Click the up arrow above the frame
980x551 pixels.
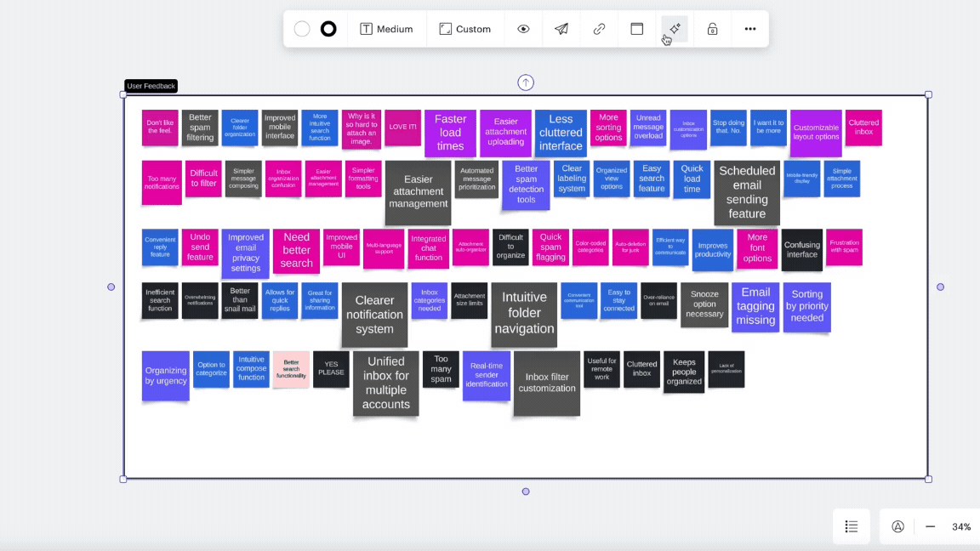click(526, 82)
